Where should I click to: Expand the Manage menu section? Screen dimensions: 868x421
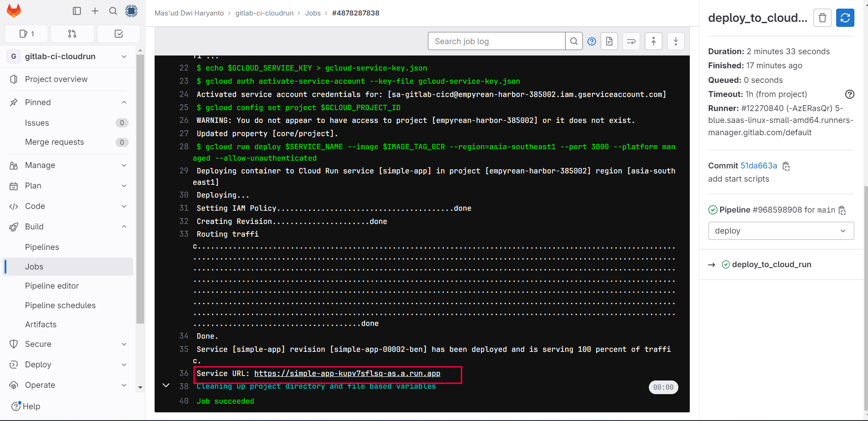click(x=124, y=165)
